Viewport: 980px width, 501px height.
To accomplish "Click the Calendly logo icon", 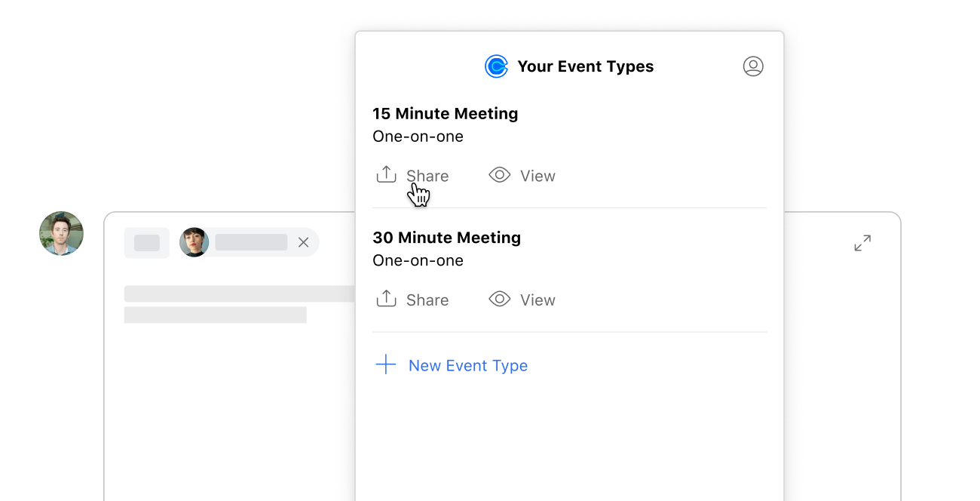I will tap(496, 66).
